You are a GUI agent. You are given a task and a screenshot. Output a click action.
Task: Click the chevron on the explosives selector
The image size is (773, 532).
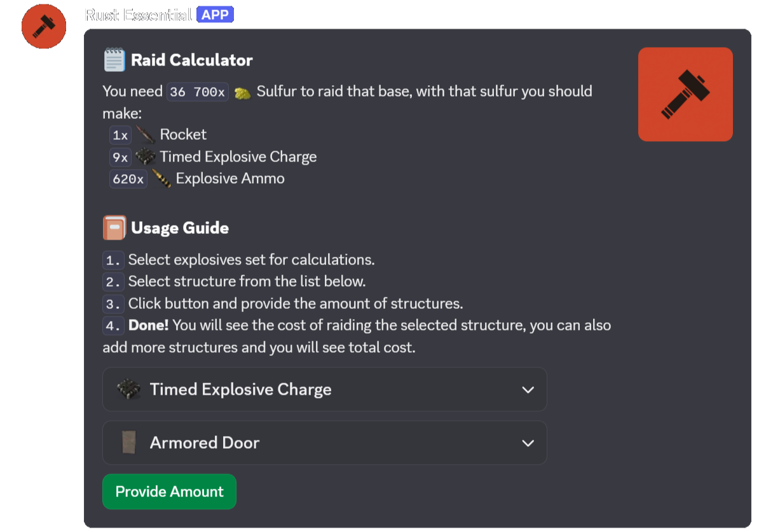click(x=528, y=389)
